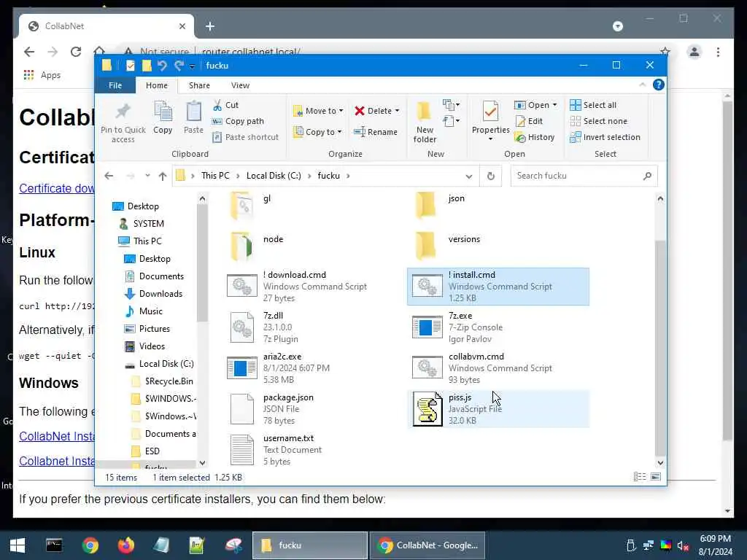Click Select all in ribbon

click(593, 105)
